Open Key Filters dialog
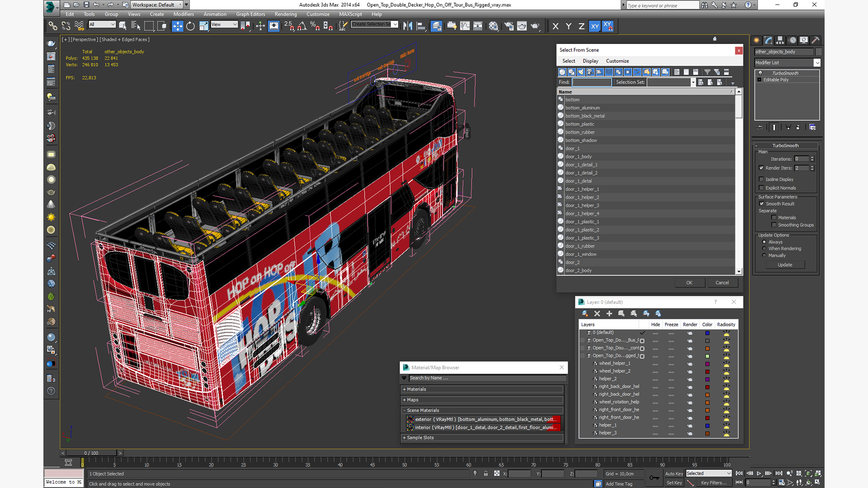The image size is (868, 488). [x=714, y=483]
